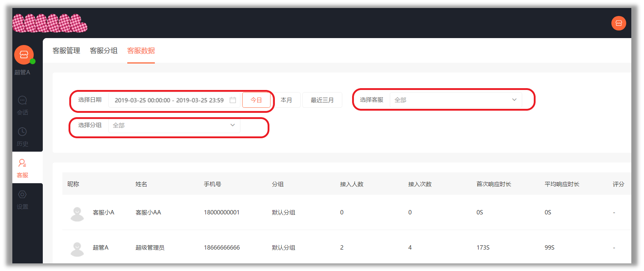This screenshot has height=271, width=644.
Task: Click the orange store icon at top right
Action: point(619,23)
